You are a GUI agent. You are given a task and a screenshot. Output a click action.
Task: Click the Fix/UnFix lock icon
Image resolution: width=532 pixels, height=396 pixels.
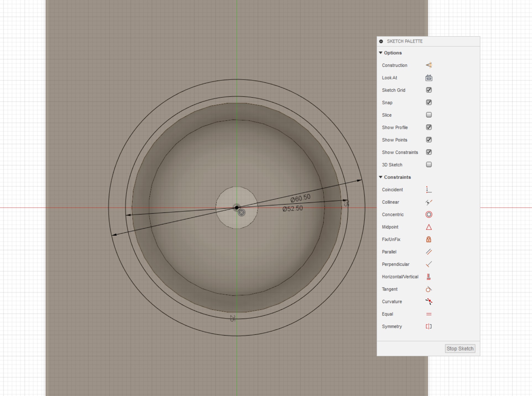(429, 239)
